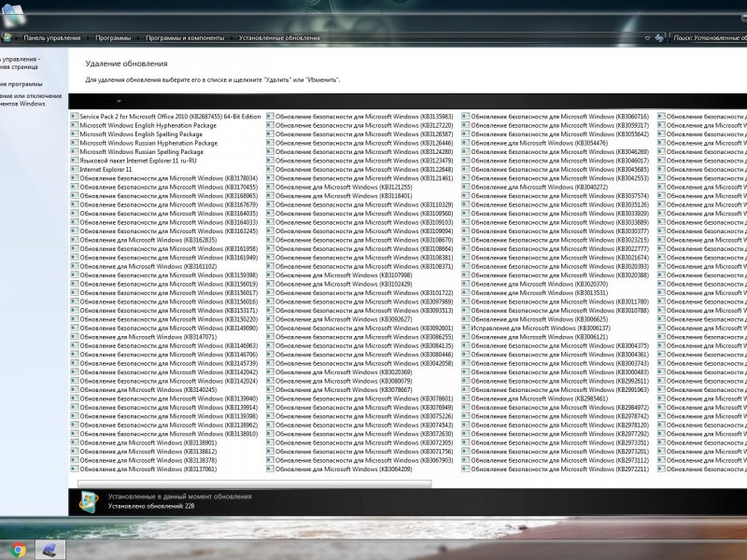Image resolution: width=747 pixels, height=560 pixels.
Task: Click 'Установленные обновления' in the breadcrumb
Action: pyautogui.click(x=279, y=37)
